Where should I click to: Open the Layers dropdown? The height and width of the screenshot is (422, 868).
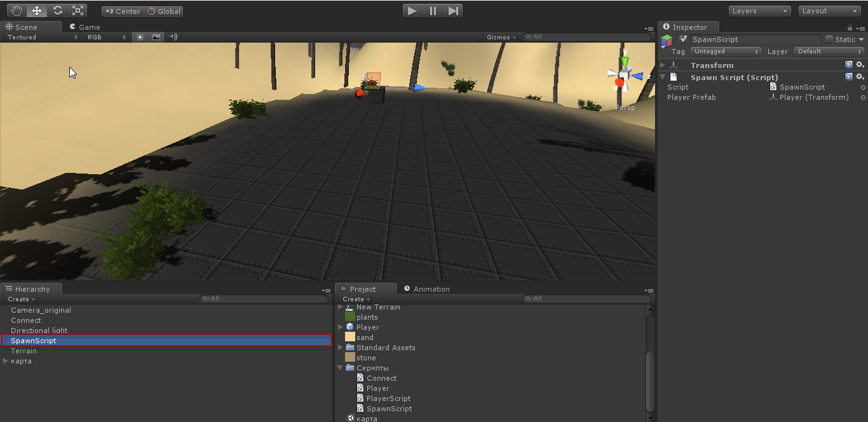[759, 11]
